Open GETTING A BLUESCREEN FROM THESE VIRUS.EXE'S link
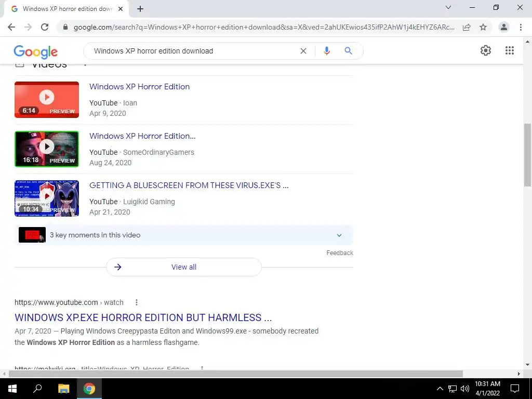This screenshot has width=532, height=399. click(189, 185)
